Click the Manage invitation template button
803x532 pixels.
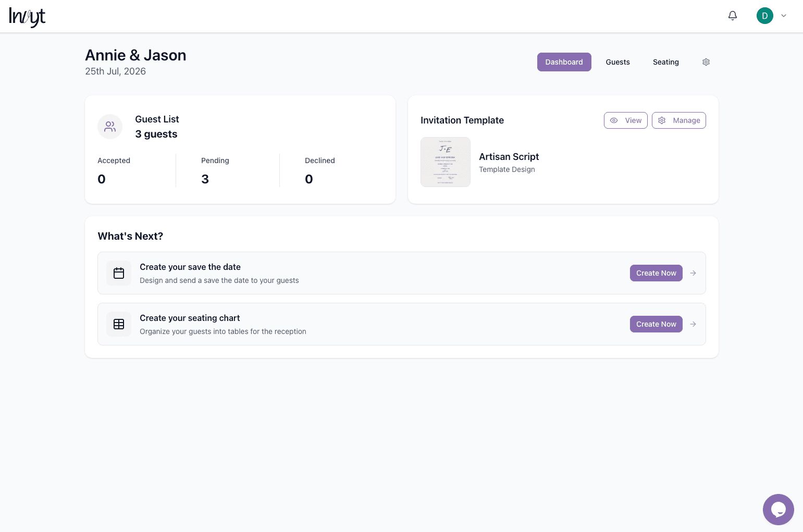(679, 120)
